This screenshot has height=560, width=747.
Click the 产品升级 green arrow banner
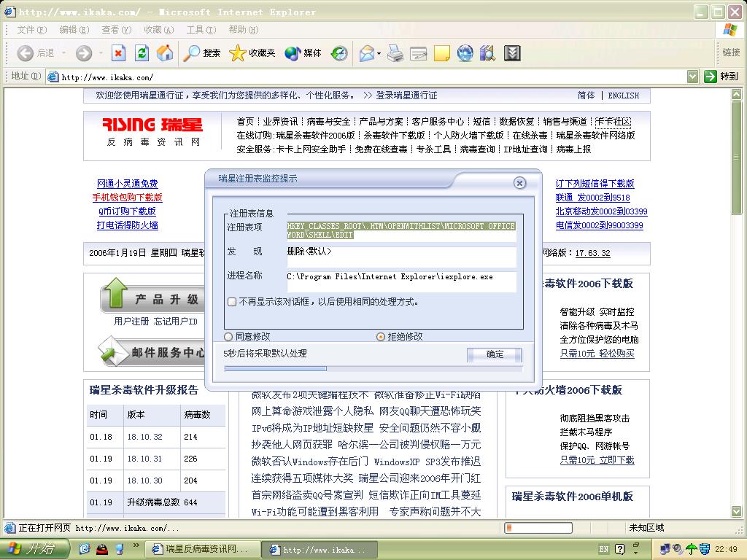[152, 297]
